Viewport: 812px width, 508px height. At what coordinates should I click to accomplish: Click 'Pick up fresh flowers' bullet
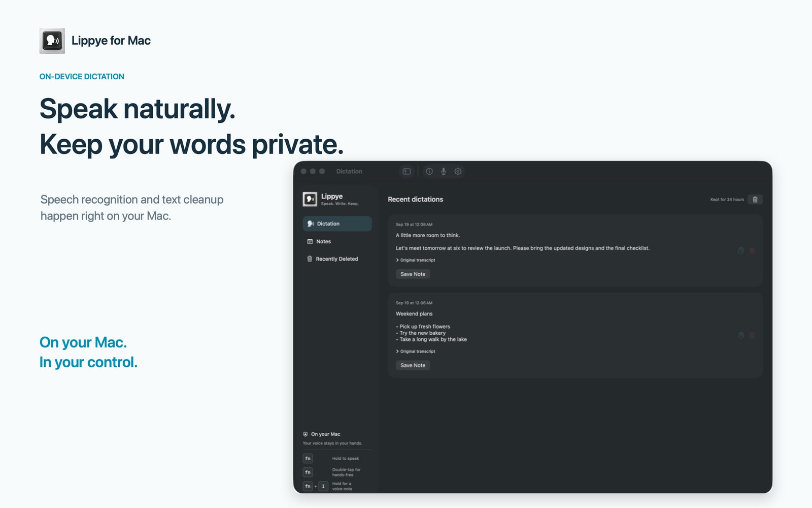(423, 327)
